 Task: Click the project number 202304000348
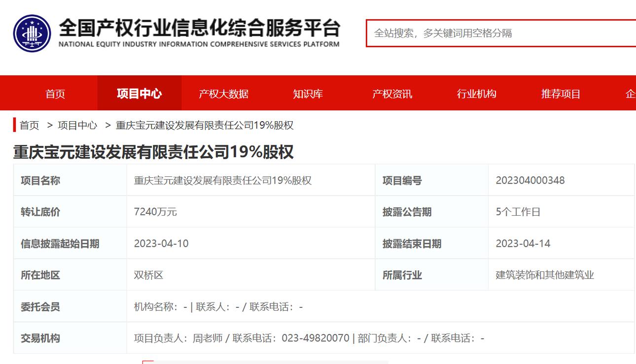pos(530,180)
